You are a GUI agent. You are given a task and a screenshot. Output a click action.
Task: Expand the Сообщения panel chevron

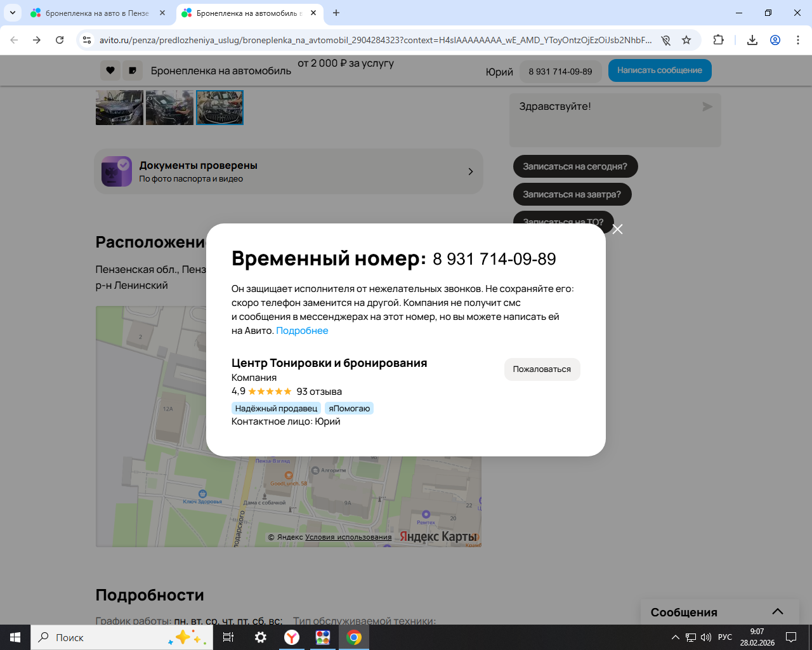(778, 612)
